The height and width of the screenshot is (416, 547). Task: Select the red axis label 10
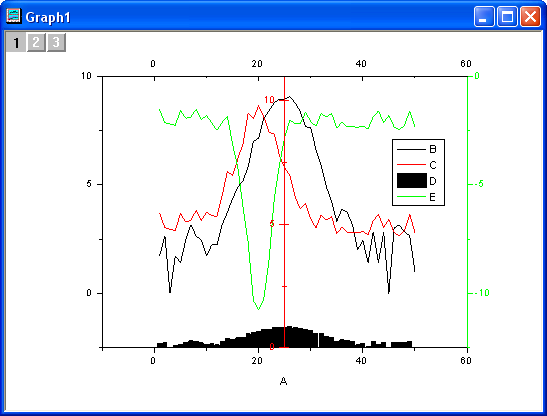coord(269,100)
